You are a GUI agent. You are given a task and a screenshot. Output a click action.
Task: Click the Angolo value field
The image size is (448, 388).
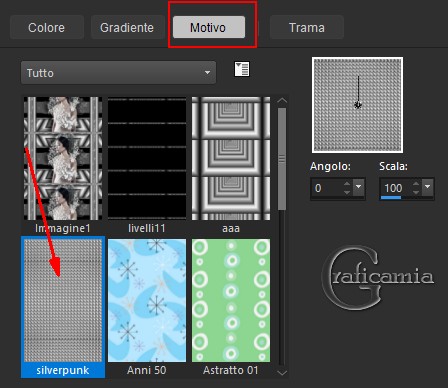click(x=327, y=188)
